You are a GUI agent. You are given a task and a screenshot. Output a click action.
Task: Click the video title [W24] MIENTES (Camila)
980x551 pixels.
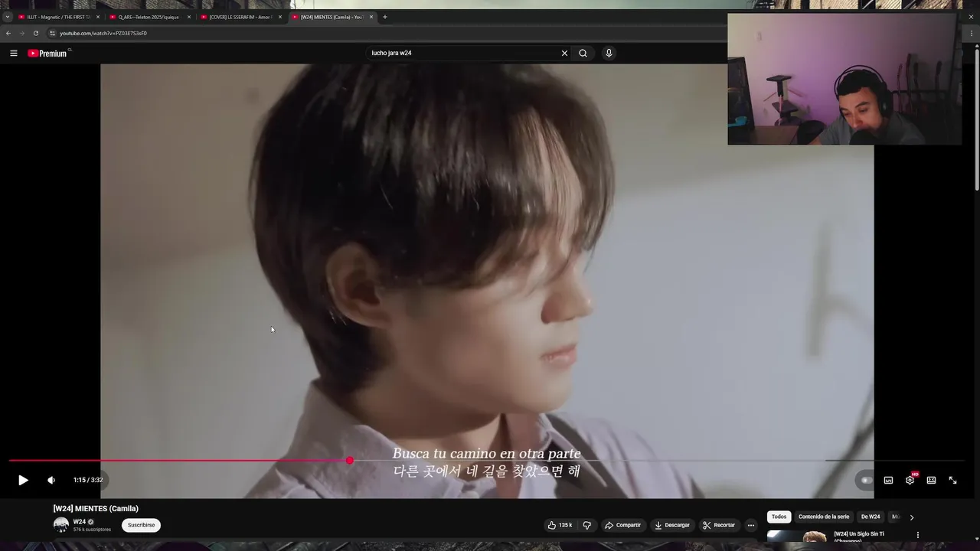click(x=96, y=508)
